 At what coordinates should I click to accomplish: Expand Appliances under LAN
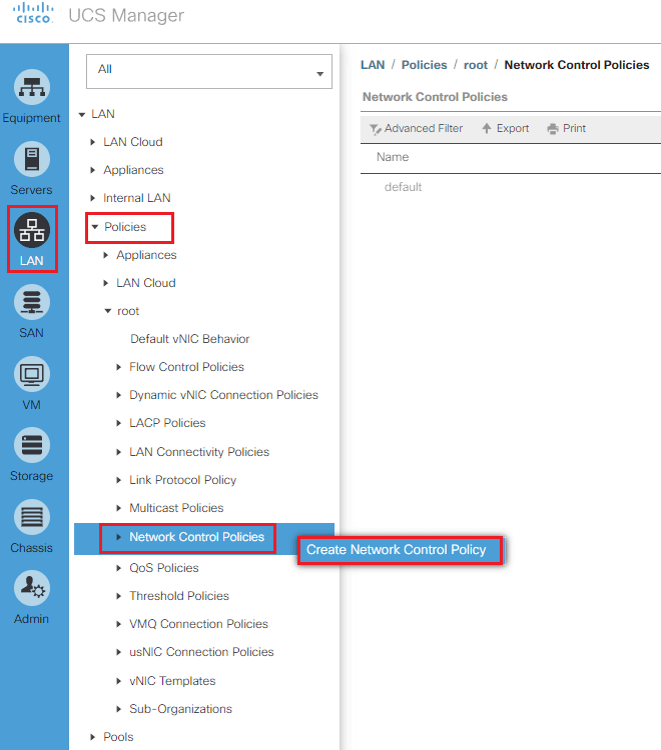93,170
